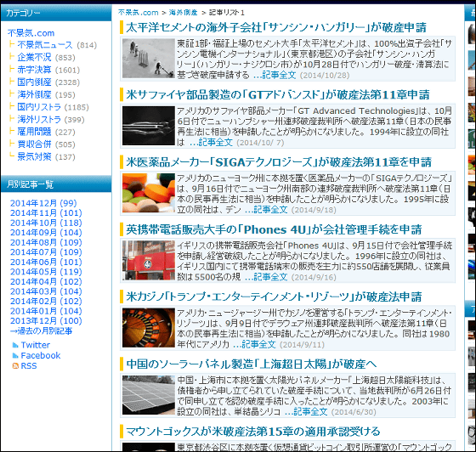Open 2014年03月 (104) archive

coord(46,291)
